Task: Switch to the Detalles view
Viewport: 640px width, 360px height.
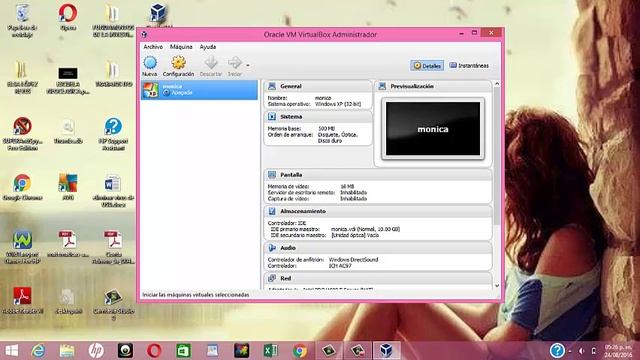Action: click(x=427, y=66)
